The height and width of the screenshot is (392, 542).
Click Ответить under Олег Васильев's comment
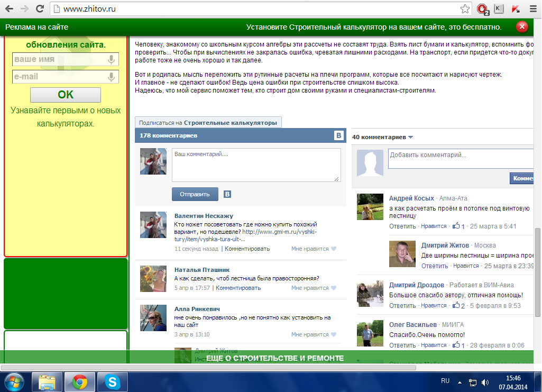tap(402, 345)
